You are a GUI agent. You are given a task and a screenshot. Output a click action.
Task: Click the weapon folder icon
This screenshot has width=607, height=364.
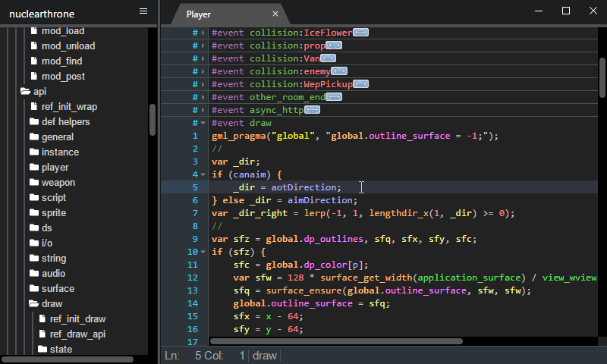[x=34, y=183]
